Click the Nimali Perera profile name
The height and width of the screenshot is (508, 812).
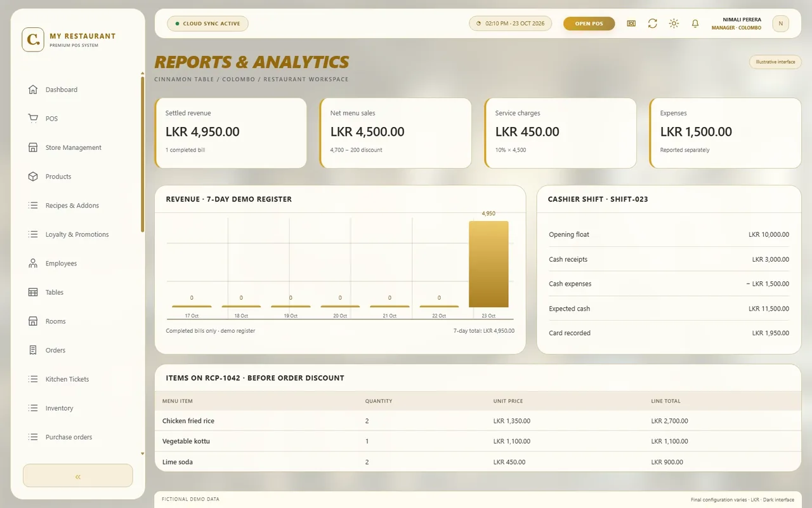click(x=742, y=20)
